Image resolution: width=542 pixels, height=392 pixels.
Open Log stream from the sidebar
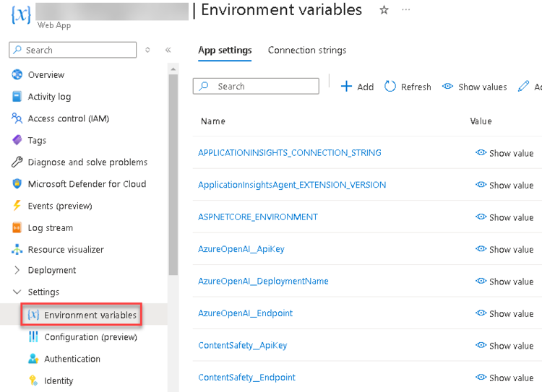[x=50, y=228]
